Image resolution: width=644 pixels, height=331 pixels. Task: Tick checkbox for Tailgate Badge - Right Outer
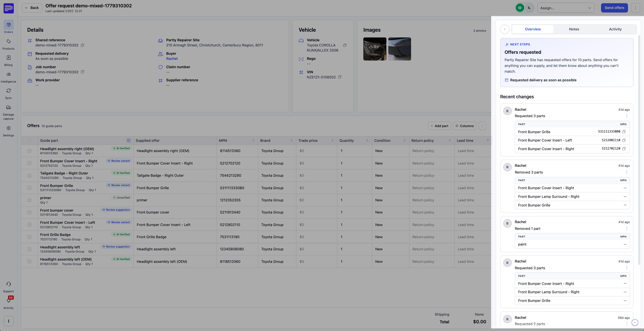click(29, 175)
